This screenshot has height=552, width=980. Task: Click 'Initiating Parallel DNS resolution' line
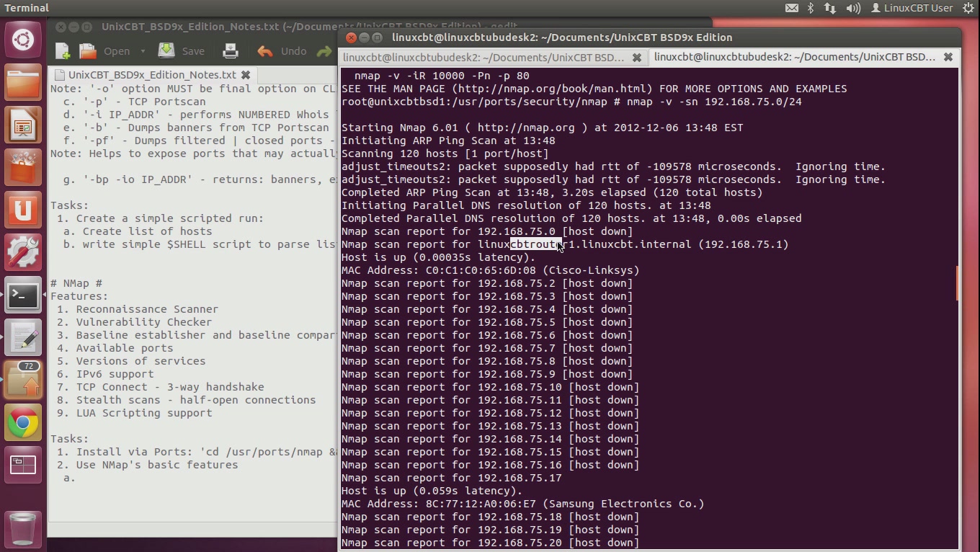526,205
